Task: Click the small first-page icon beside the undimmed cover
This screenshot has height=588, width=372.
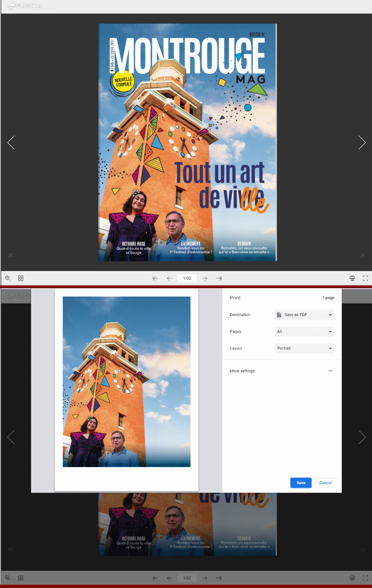Action: (x=11, y=255)
